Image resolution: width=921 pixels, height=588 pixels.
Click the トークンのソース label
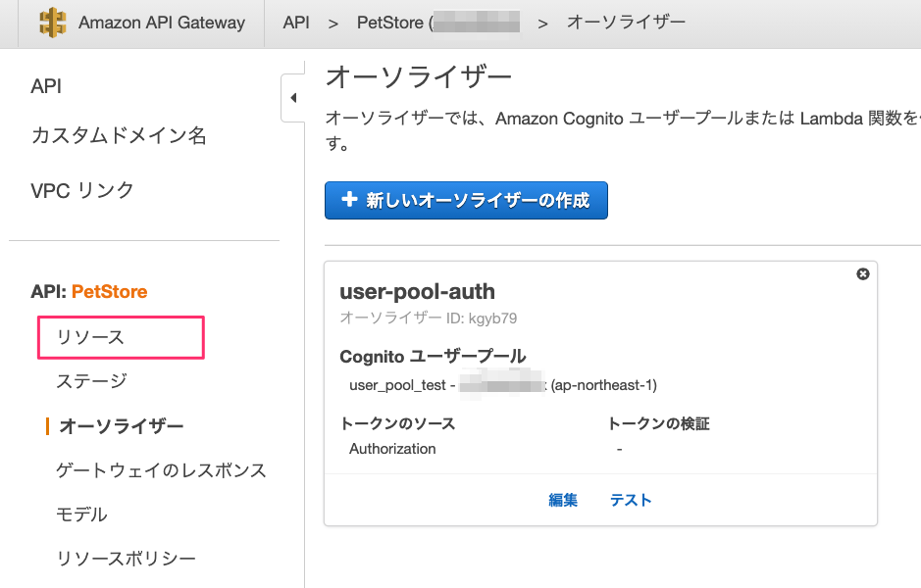pyautogui.click(x=397, y=423)
